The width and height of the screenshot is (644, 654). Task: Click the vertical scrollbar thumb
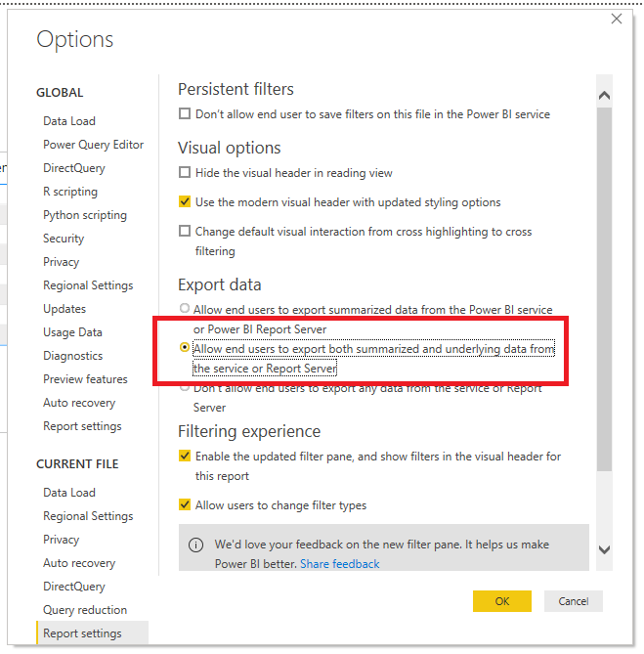click(604, 289)
